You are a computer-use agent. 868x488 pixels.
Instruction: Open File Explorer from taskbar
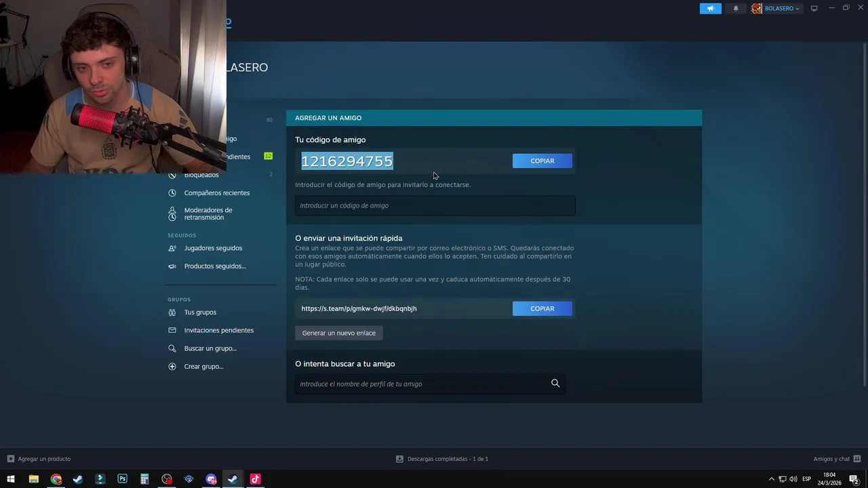[x=33, y=479]
